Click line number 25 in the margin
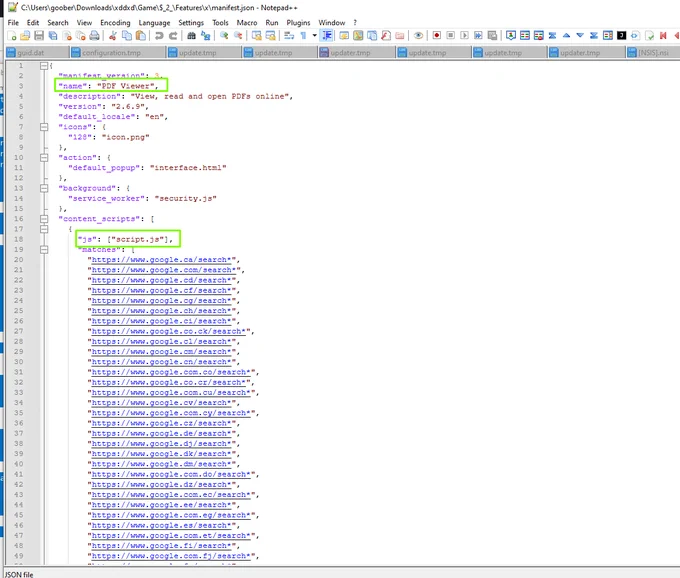The image size is (680, 578). [19, 311]
